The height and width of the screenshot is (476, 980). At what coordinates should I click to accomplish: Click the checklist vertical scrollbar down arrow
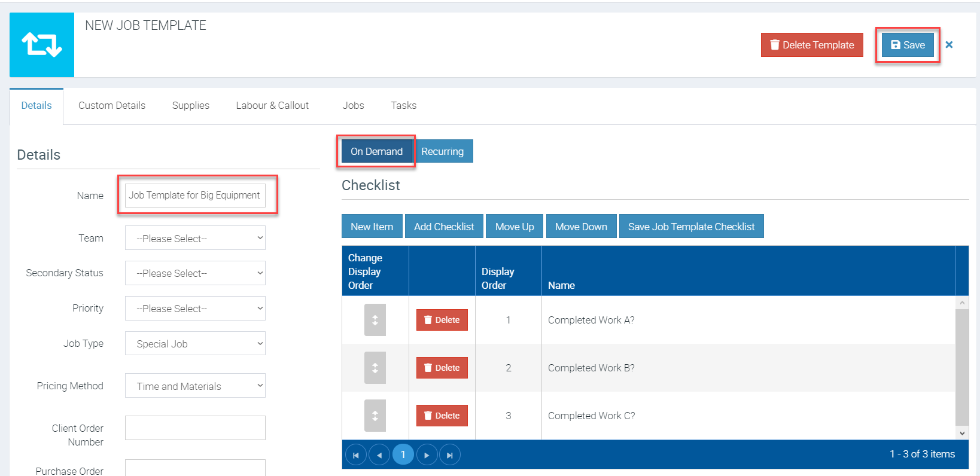(x=962, y=433)
